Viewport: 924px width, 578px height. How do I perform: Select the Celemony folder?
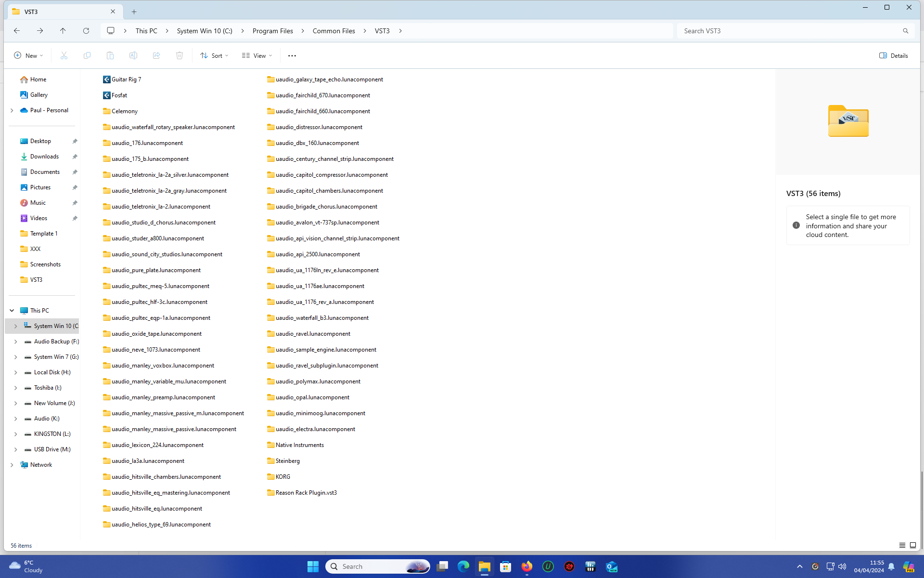tap(120, 111)
